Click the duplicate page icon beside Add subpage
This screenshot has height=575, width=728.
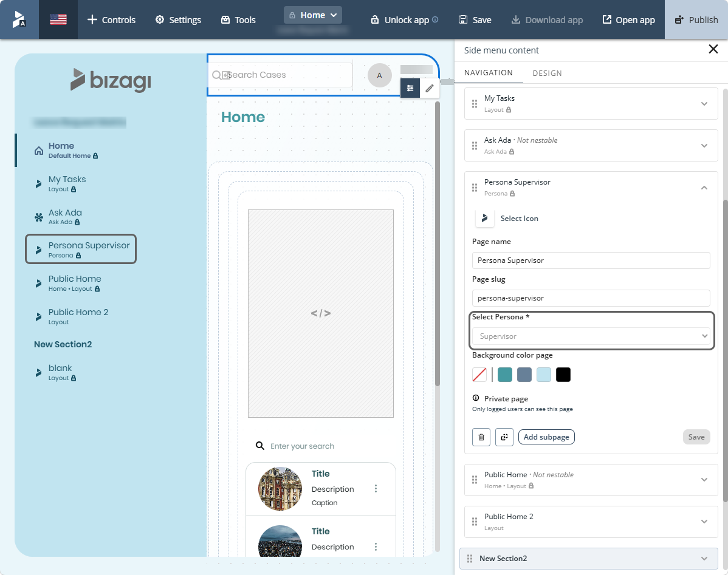[x=504, y=437]
